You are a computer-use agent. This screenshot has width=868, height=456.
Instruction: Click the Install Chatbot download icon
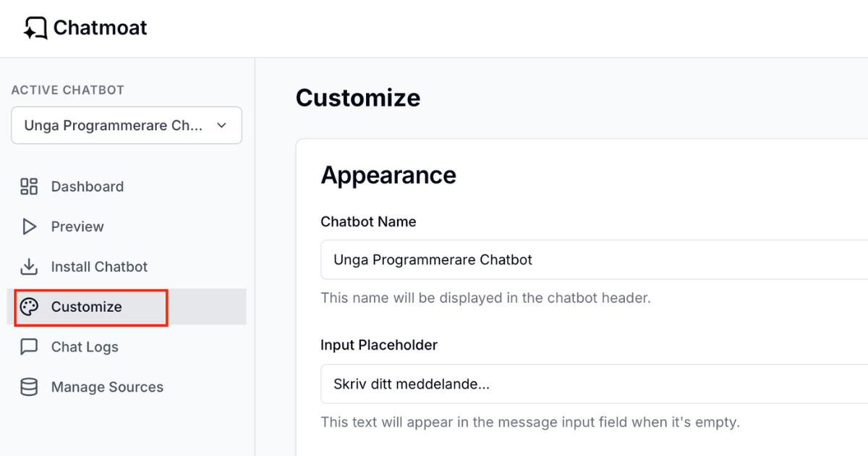29,267
